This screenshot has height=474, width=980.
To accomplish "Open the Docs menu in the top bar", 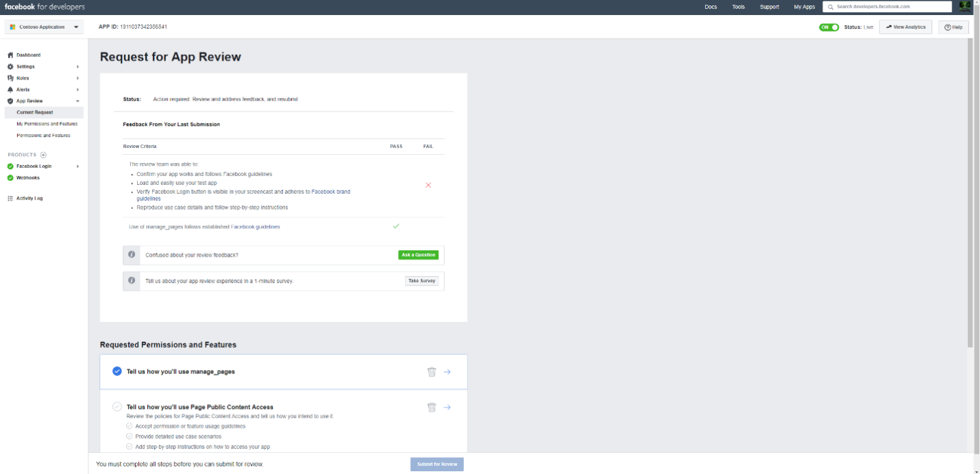I will [x=711, y=7].
